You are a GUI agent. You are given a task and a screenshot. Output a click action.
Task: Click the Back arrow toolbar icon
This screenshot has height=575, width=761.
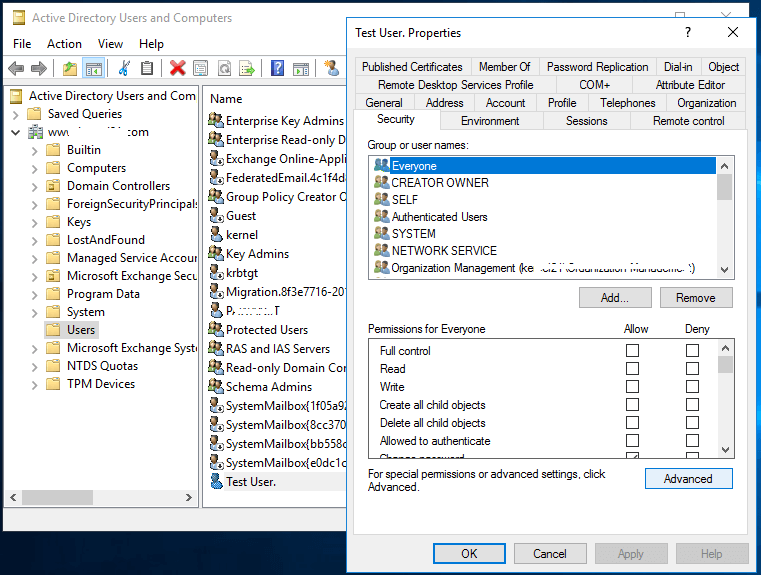17,68
